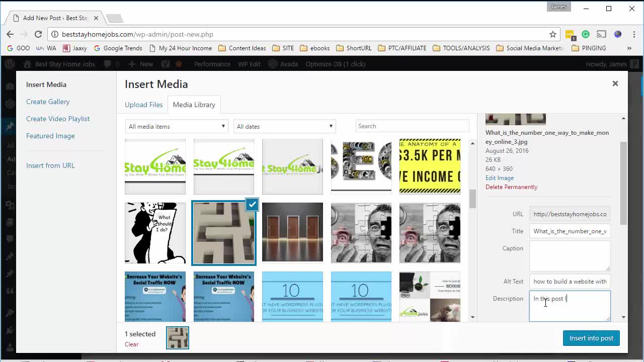Viewport: 644px width, 362px height.
Task: Open a new browser tab
Action: (115, 18)
